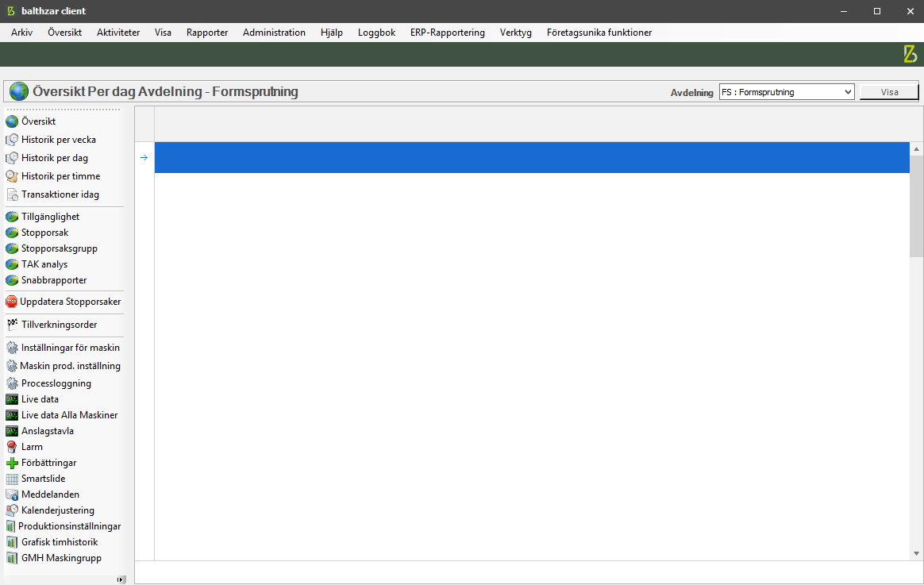Open the Loggbok menu
This screenshot has height=585, width=924.
point(376,33)
